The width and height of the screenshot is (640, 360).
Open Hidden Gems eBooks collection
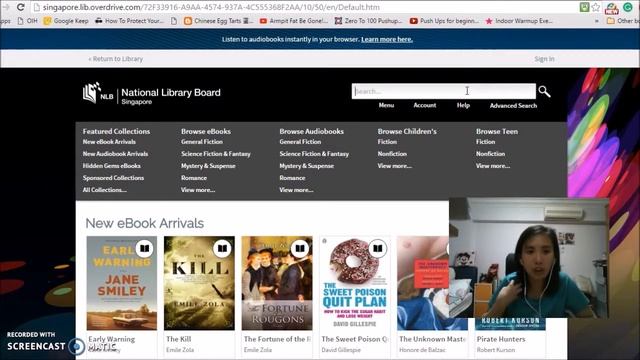click(x=111, y=166)
